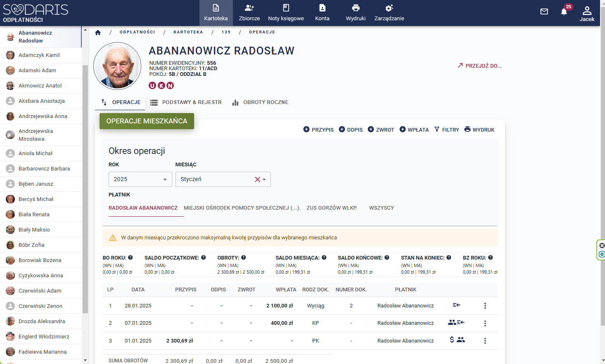Open the OBROTY ROCZNE tab
Screen dimensions: 605x364
260,102
